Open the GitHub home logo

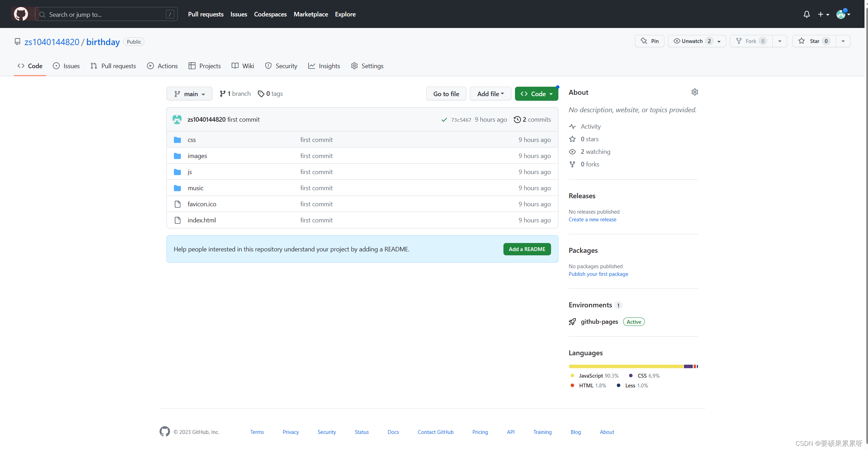pos(21,14)
